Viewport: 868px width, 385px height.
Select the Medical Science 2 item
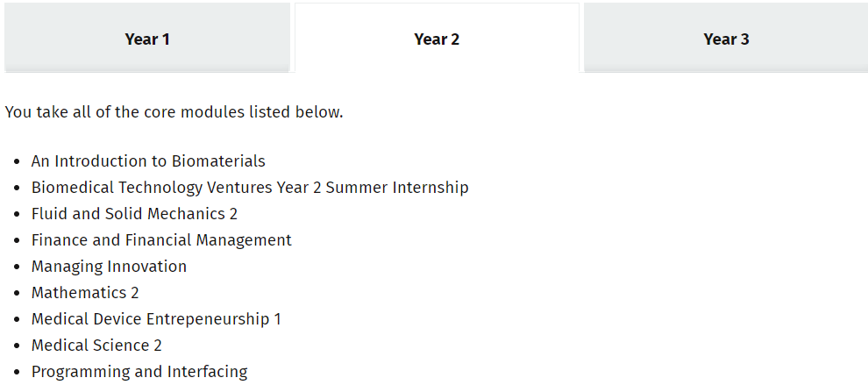[x=96, y=346]
